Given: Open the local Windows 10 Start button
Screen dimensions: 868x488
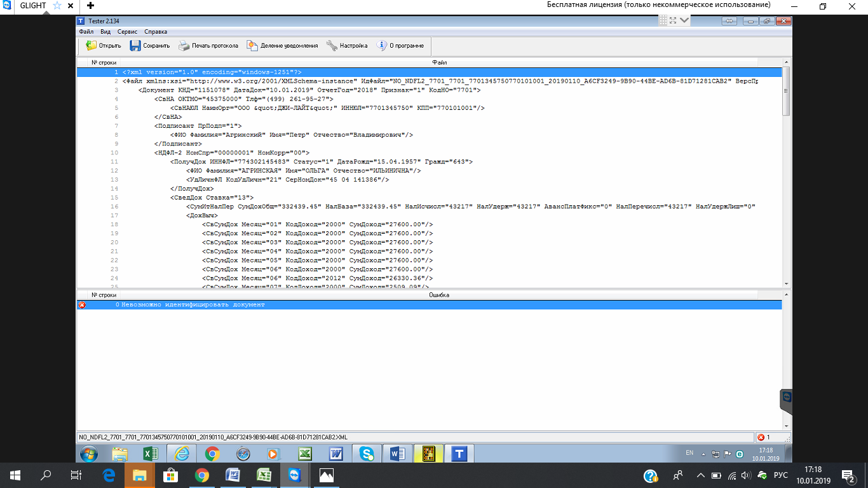Looking at the screenshot, I should point(15,475).
